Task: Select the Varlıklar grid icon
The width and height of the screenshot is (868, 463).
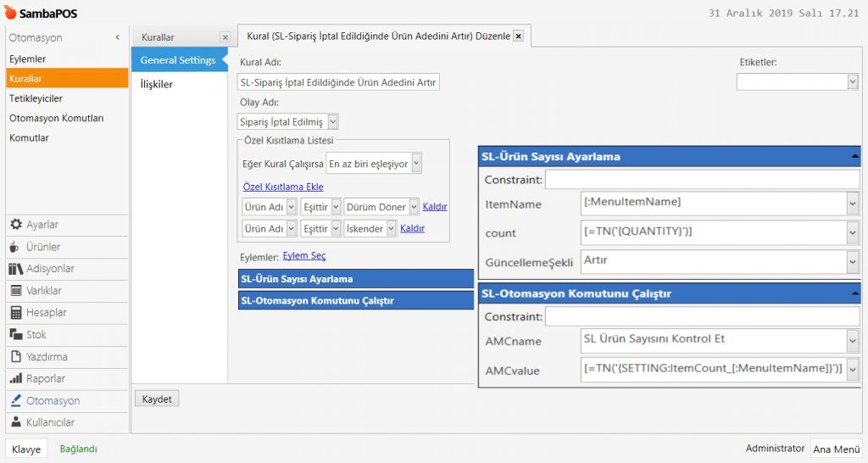Action: coord(16,291)
